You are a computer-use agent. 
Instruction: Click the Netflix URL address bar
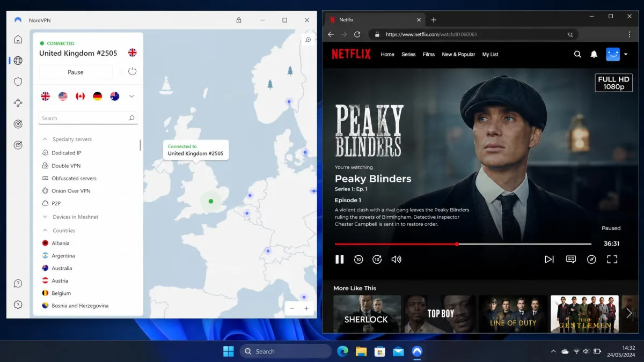[474, 34]
